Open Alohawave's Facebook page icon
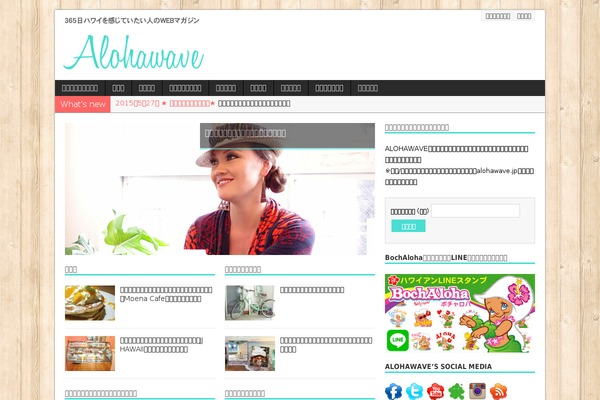The image size is (600, 400). point(393,391)
